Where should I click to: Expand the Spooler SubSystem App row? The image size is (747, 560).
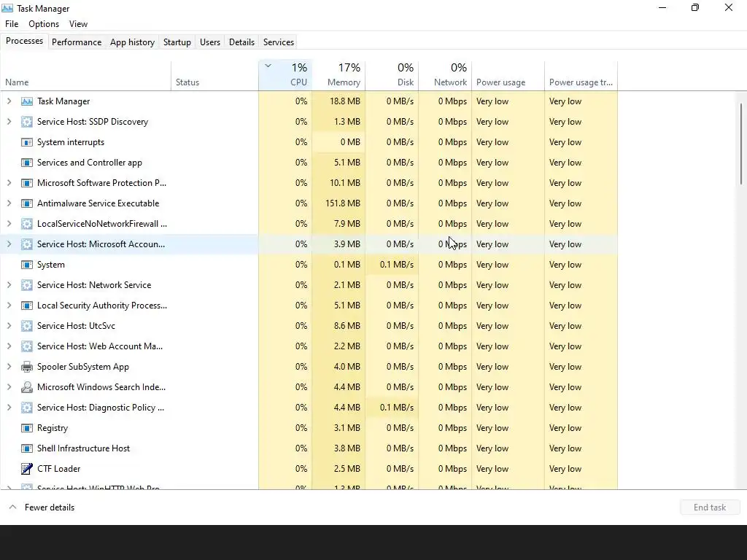coord(9,367)
